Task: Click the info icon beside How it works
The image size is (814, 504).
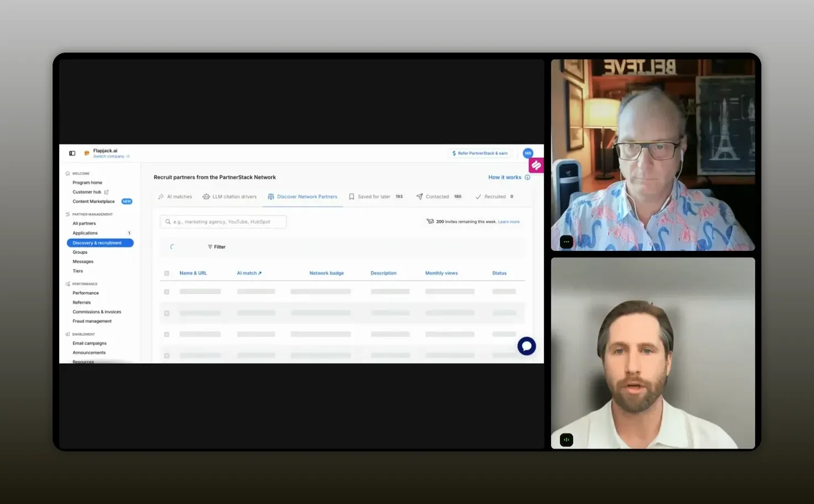Action: 528,178
